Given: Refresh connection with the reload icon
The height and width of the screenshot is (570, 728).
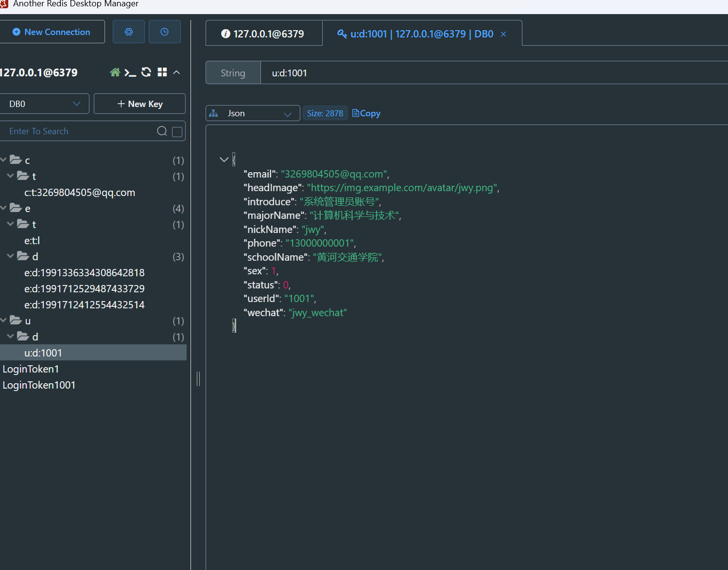Looking at the screenshot, I should point(146,72).
